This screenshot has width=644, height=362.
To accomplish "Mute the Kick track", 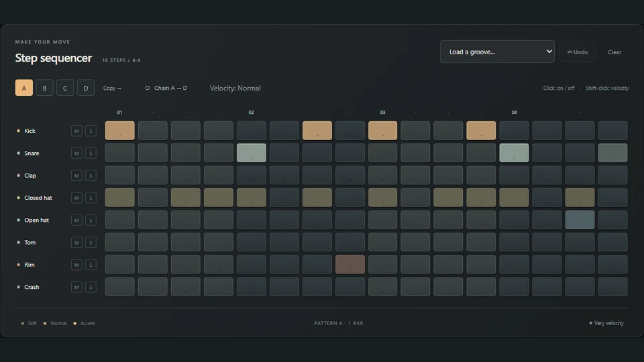I will [x=76, y=131].
